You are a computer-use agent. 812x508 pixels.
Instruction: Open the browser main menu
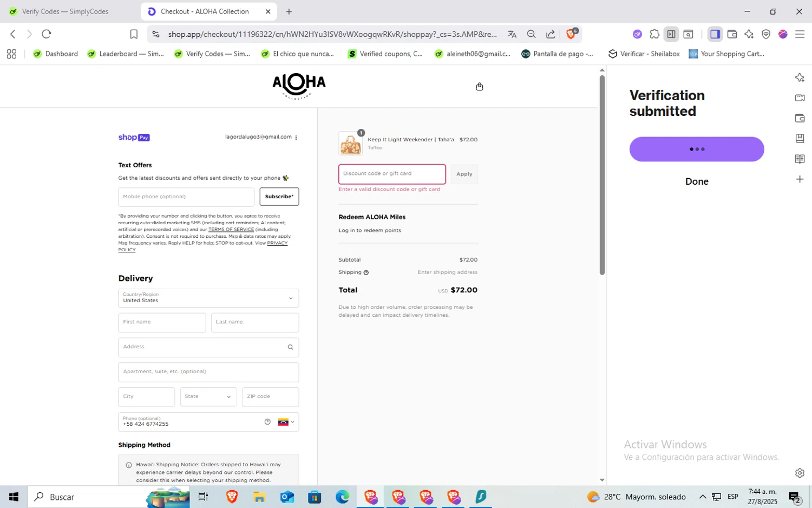click(x=800, y=34)
